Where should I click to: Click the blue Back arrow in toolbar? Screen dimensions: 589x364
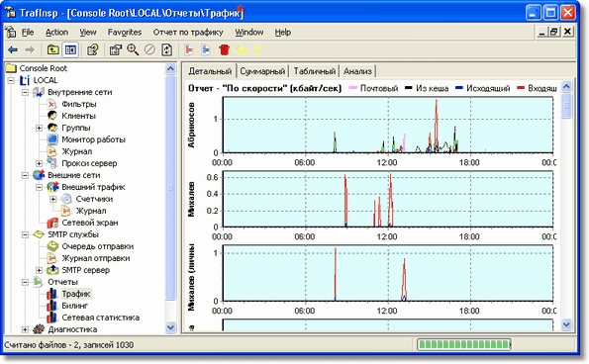click(x=13, y=49)
